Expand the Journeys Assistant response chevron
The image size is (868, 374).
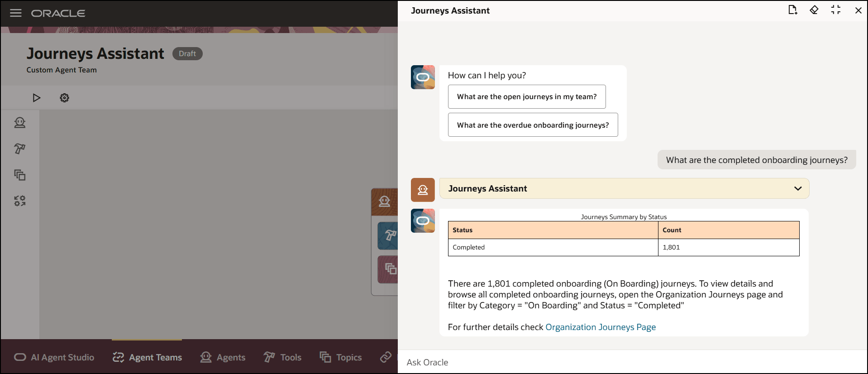pyautogui.click(x=798, y=188)
